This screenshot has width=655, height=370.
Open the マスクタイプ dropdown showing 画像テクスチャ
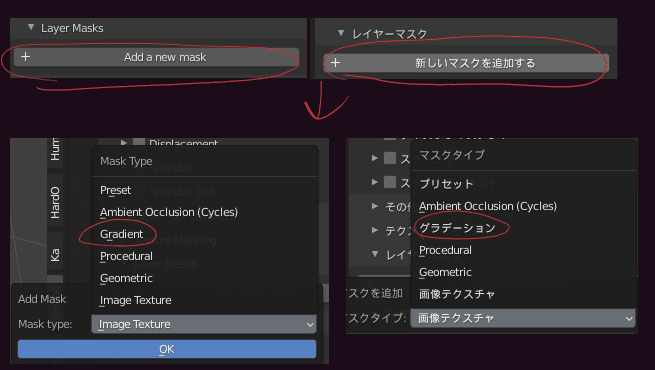click(523, 318)
